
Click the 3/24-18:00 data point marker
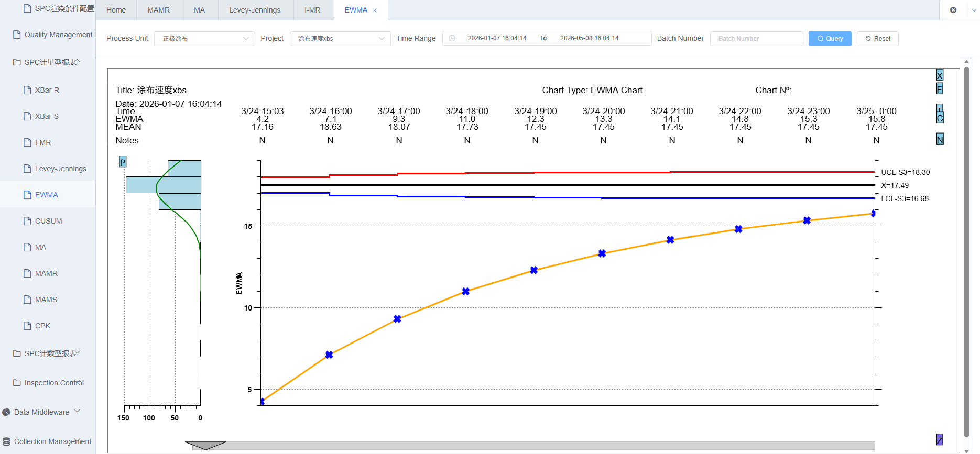coord(466,291)
